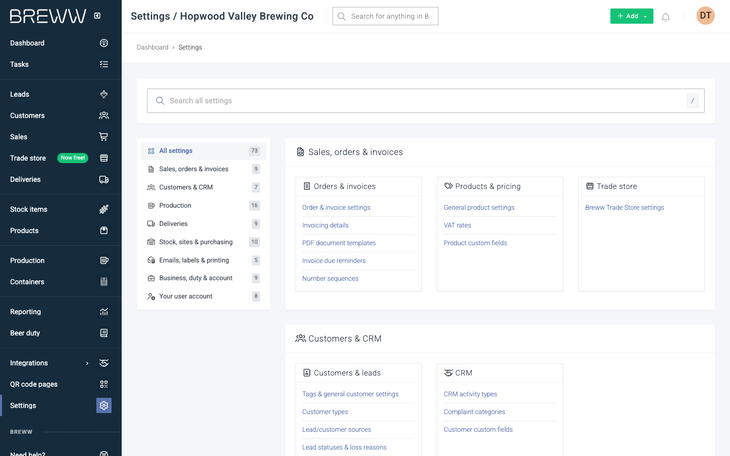Select Business, duty & account category

[x=203, y=278]
